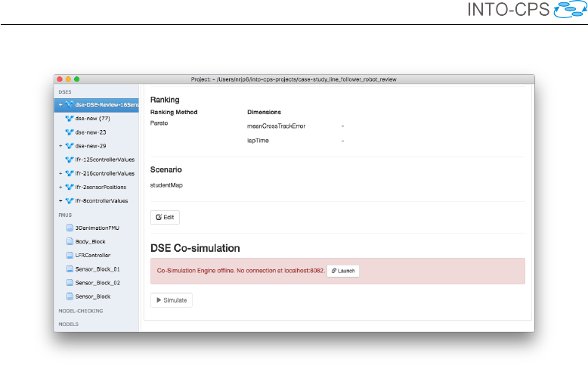Click the Edit button
Image resolution: width=588 pixels, height=366 pixels.
click(x=165, y=217)
